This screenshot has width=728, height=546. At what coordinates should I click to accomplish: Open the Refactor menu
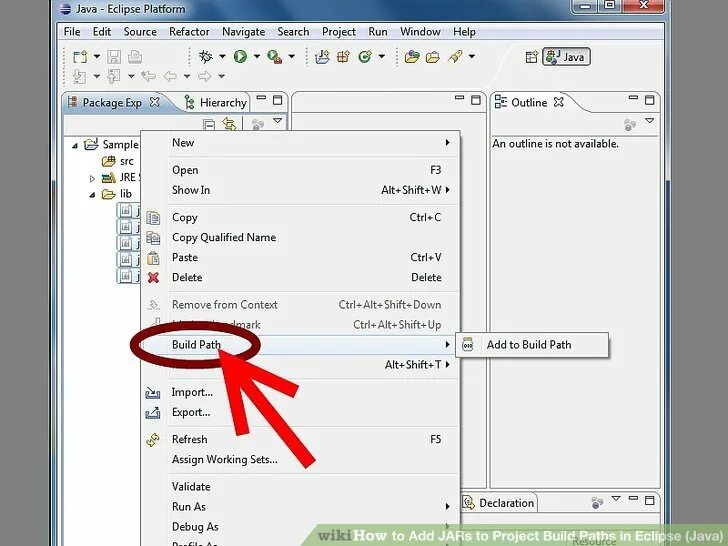[189, 32]
